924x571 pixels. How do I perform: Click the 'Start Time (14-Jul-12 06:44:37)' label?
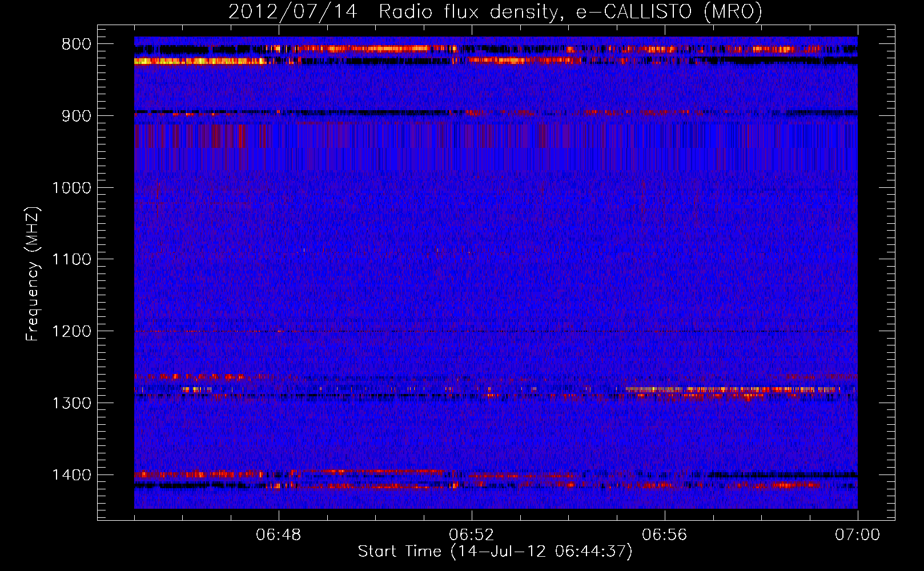click(x=495, y=552)
